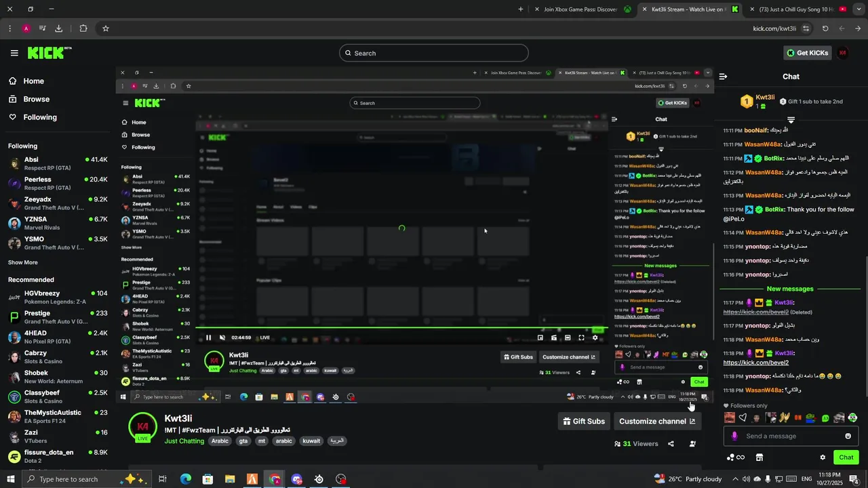868x488 pixels.
Task: Click the Search field on Kick
Action: (x=434, y=53)
